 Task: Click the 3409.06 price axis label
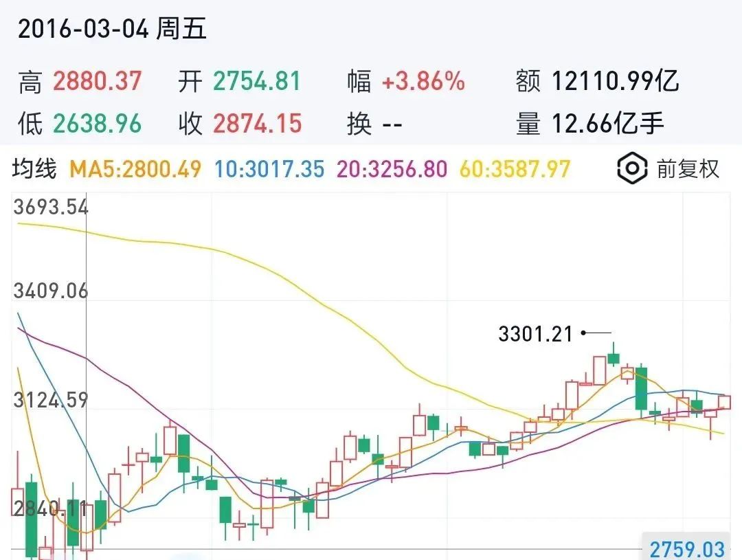tap(51, 291)
